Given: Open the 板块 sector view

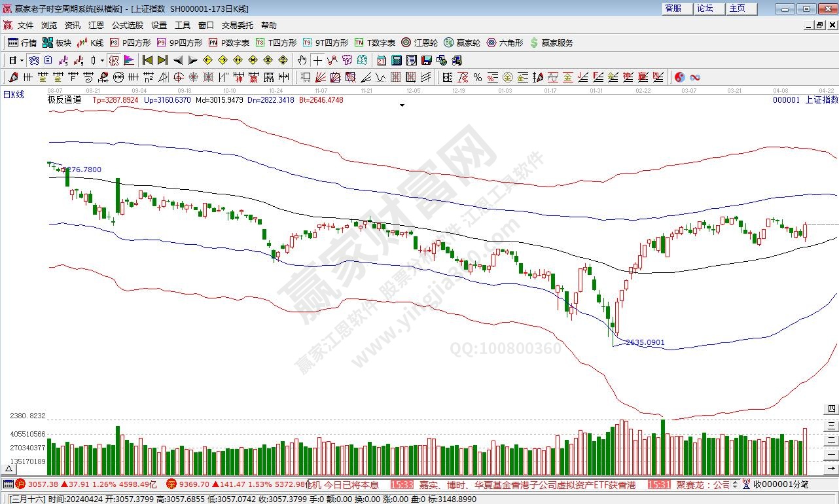Looking at the screenshot, I should click(x=57, y=43).
